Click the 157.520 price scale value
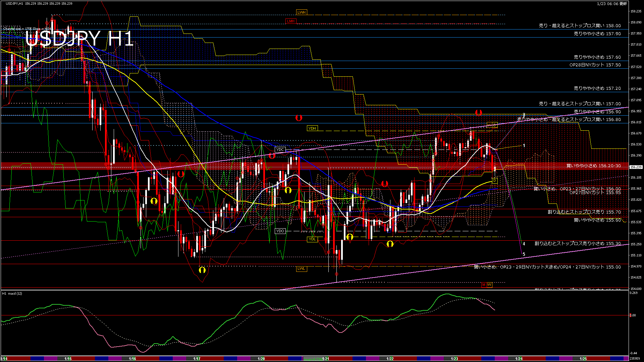 636,67
